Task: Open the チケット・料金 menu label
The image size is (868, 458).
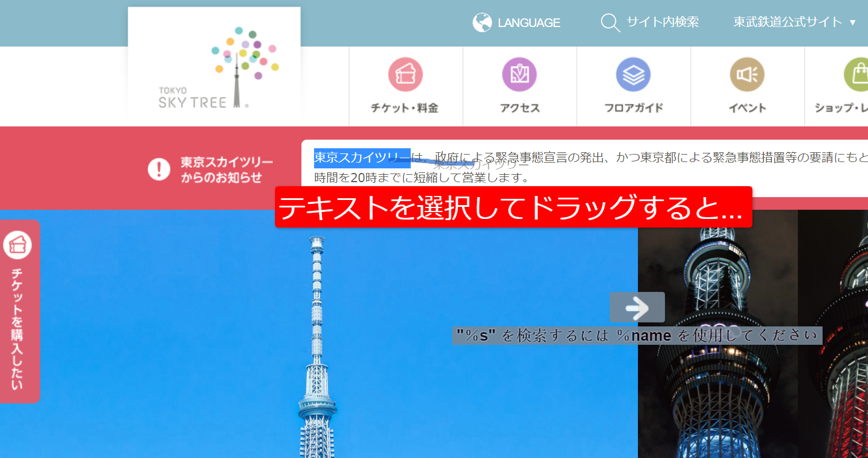Action: (405, 107)
